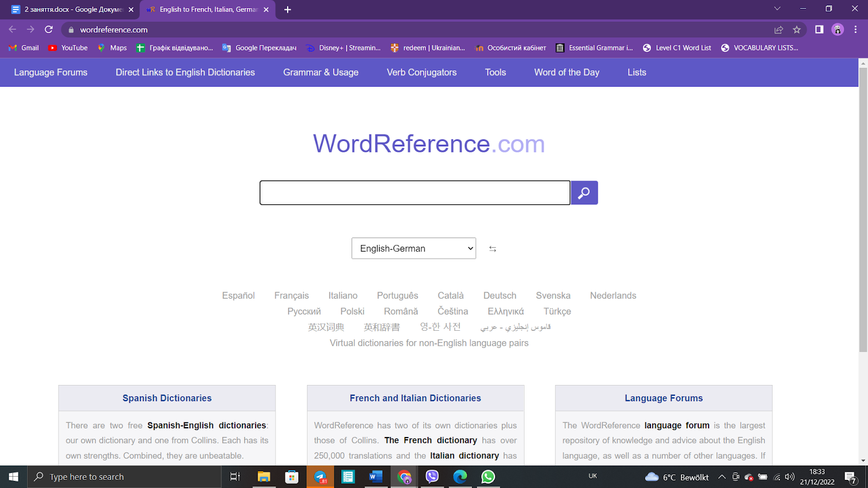
Task: Open Maps bookmark
Action: click(112, 48)
